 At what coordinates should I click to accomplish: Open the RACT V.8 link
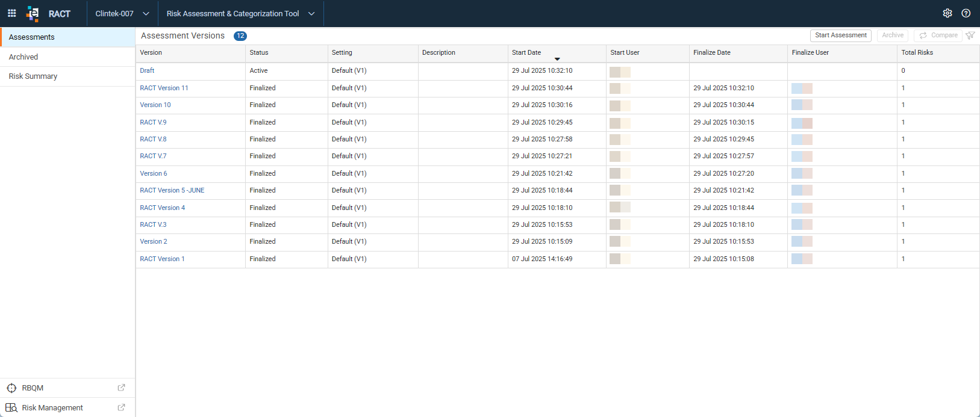(153, 140)
